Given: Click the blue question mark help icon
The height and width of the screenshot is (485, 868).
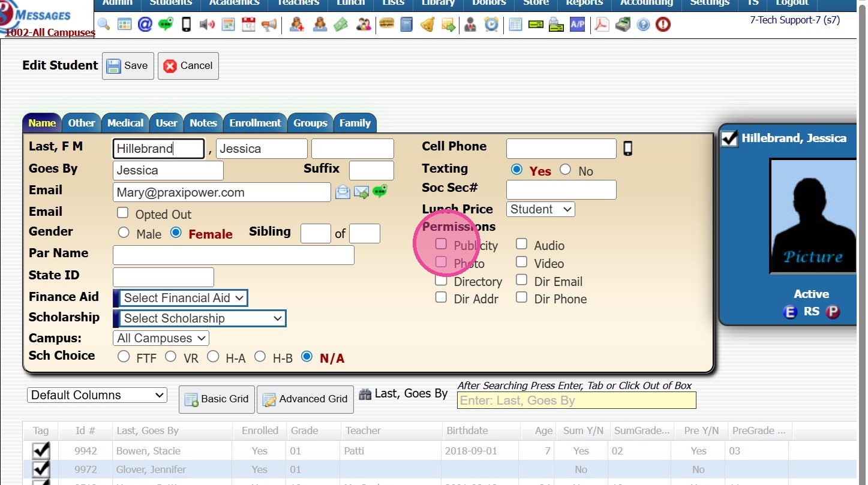Looking at the screenshot, I should (643, 25).
